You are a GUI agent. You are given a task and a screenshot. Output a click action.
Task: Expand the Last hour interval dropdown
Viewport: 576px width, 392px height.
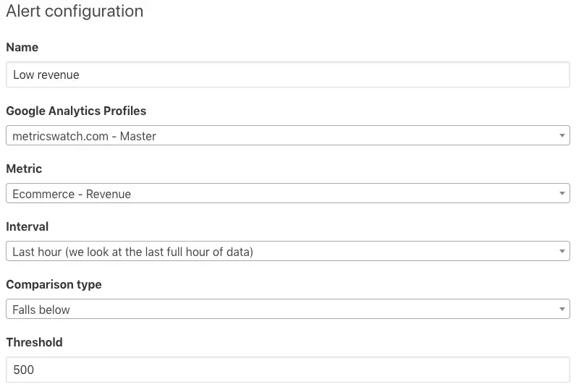click(x=287, y=252)
